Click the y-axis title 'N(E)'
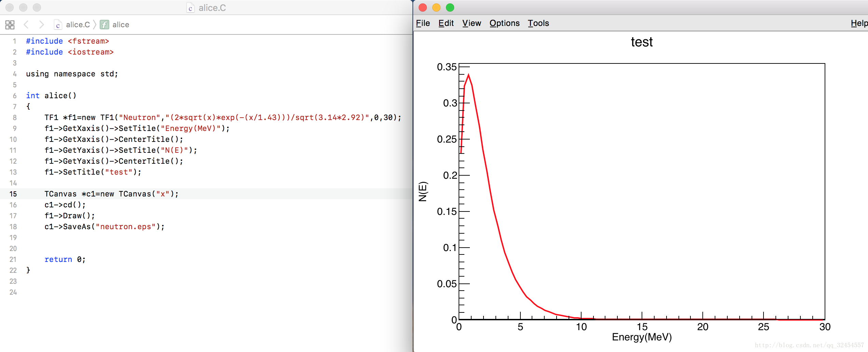The image size is (868, 352). coord(423,191)
